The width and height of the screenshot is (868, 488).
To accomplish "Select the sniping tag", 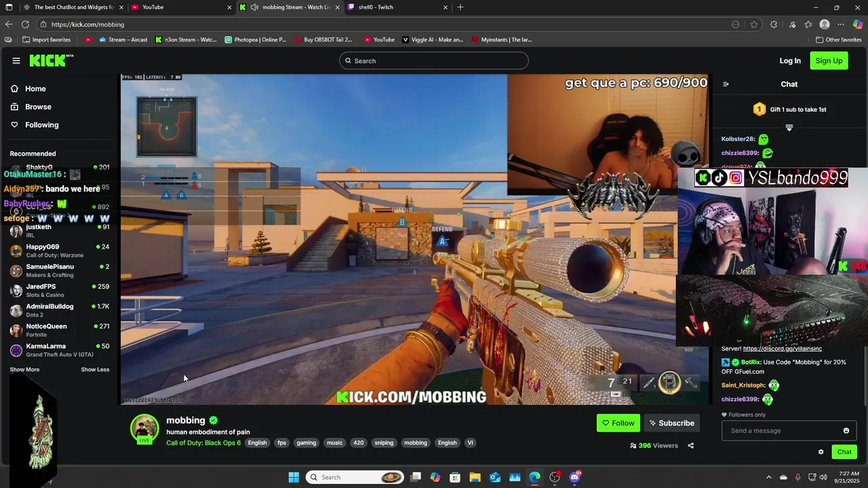I will [x=384, y=443].
